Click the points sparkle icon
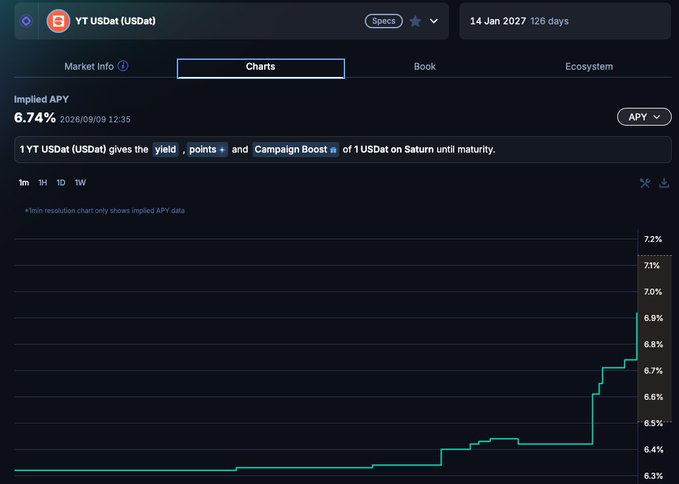 click(222, 150)
